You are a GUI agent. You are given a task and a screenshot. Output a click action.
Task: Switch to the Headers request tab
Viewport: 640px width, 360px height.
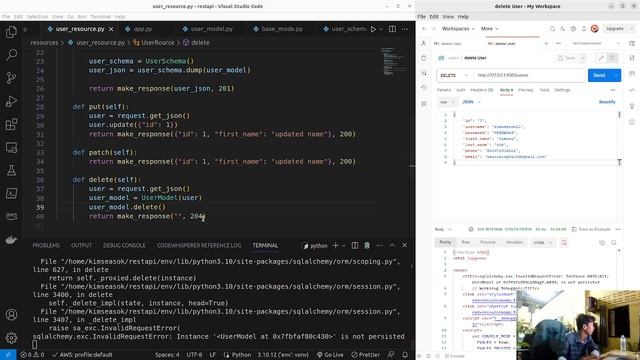click(482, 90)
